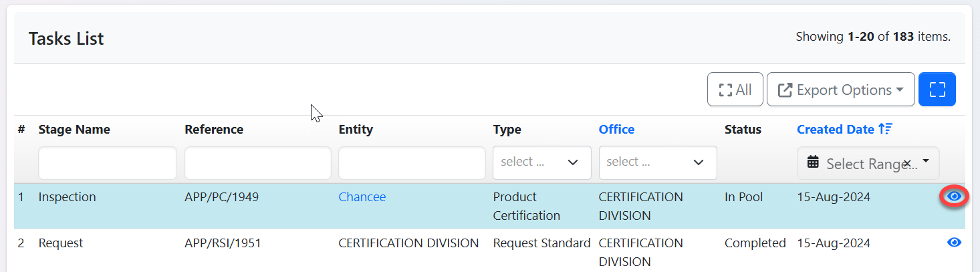Select the APP/RSI/1951 reference cell
The image size is (980, 272).
(x=223, y=243)
